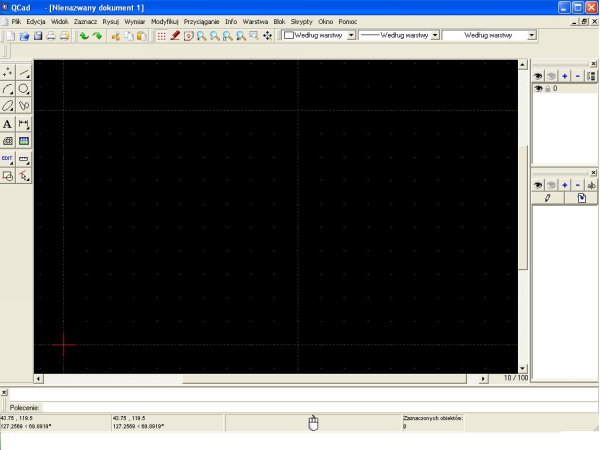Show all layers eye icon
Screen dimensions: 600x450
tap(538, 76)
